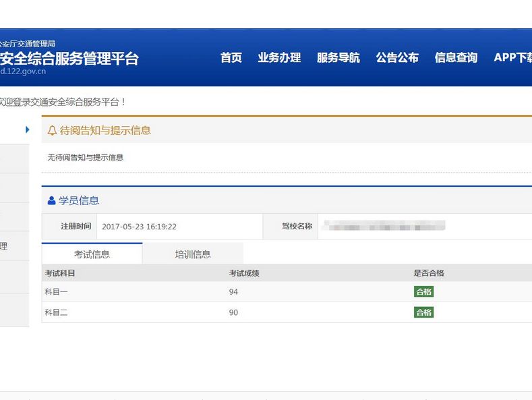This screenshot has height=400, width=532.
Task: Click the score 94 cell
Action: pos(233,291)
